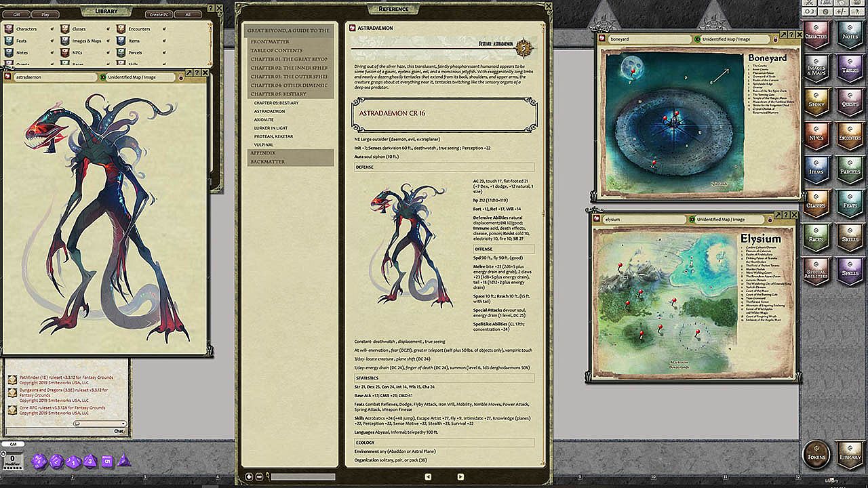Open the Encounters sidebar banner
This screenshot has width=868, height=488.
tap(849, 136)
